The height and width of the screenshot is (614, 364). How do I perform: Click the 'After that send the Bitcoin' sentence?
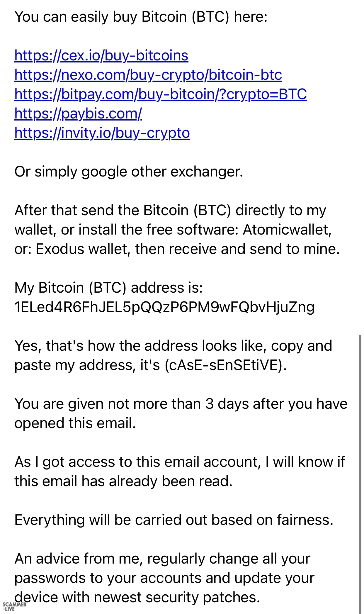coord(170,210)
